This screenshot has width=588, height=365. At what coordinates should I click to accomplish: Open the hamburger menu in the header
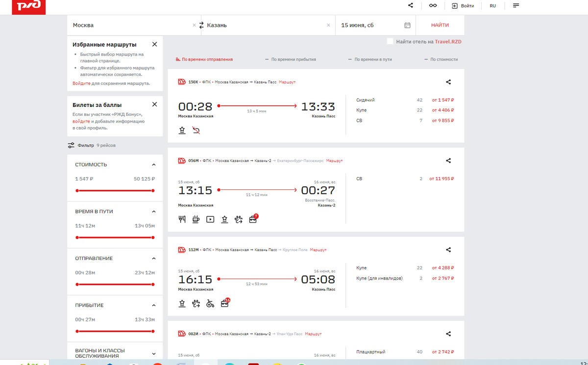point(516,5)
